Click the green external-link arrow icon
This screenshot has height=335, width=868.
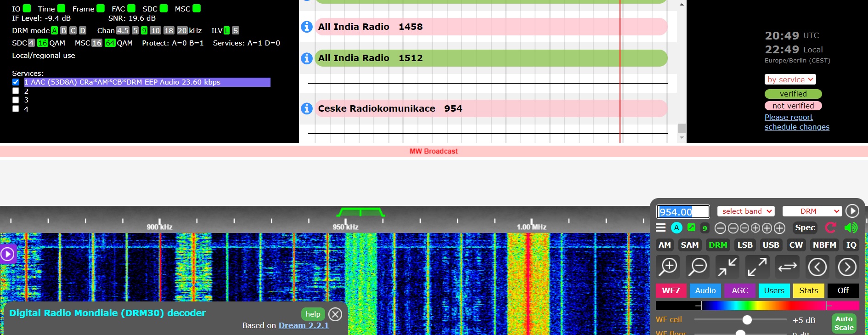click(691, 227)
